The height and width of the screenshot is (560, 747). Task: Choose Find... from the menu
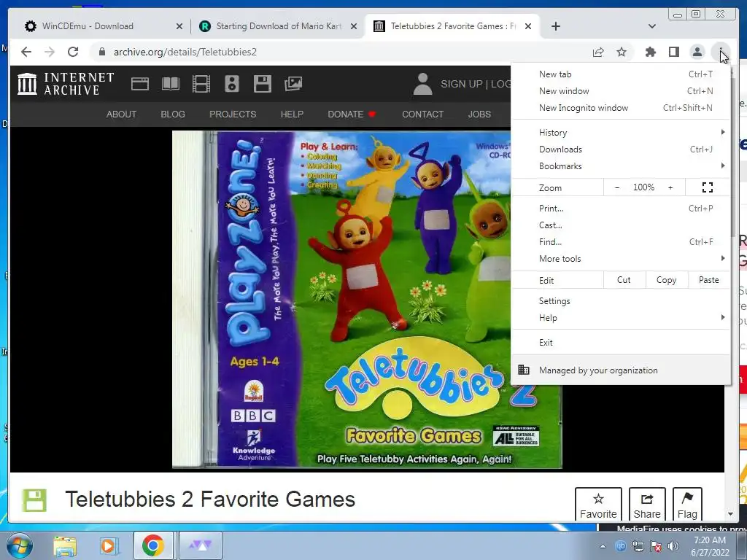[620, 242]
